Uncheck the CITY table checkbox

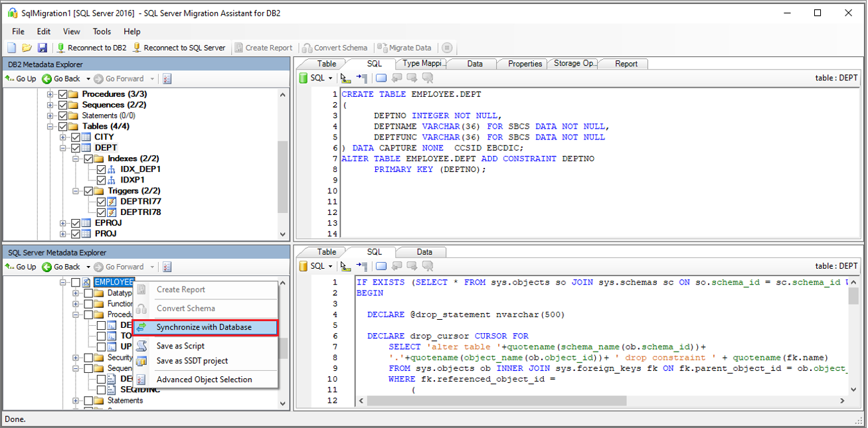(x=76, y=137)
